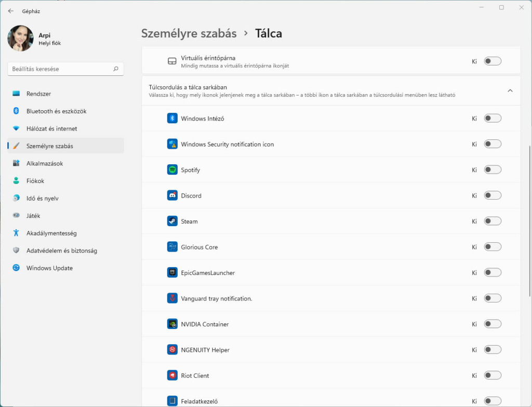Click the Személyre szabás breadcrumb link
This screenshot has width=532, height=407.
[189, 34]
